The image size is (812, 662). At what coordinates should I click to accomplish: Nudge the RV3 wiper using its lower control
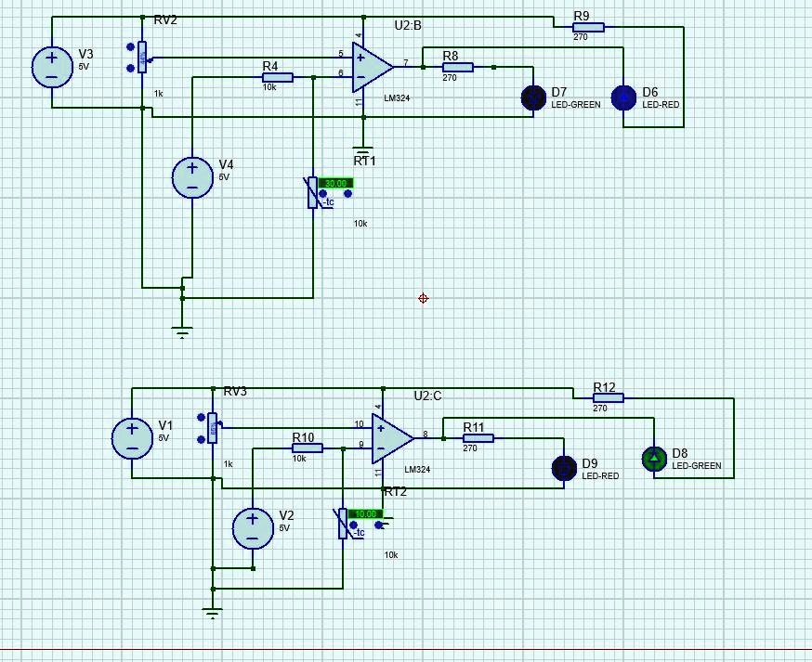[x=201, y=439]
